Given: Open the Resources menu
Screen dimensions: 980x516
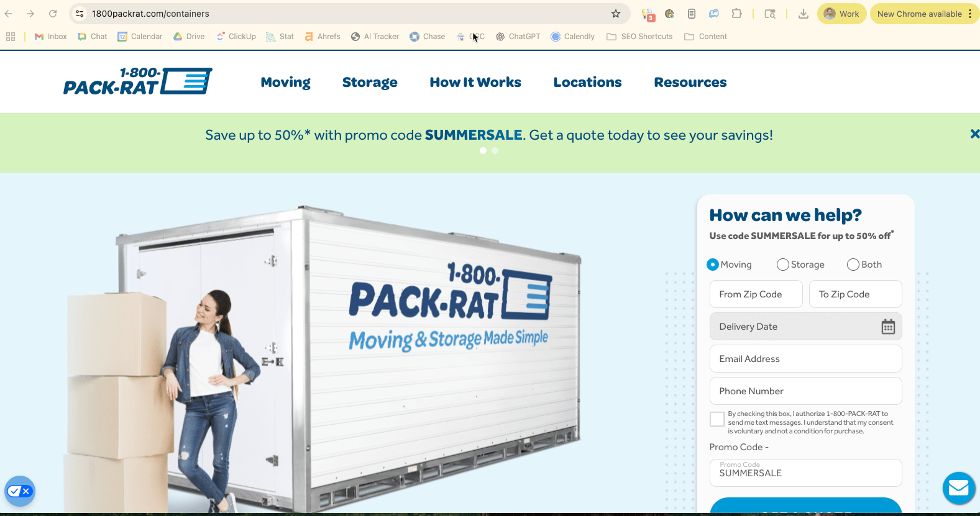Looking at the screenshot, I should click(x=690, y=82).
